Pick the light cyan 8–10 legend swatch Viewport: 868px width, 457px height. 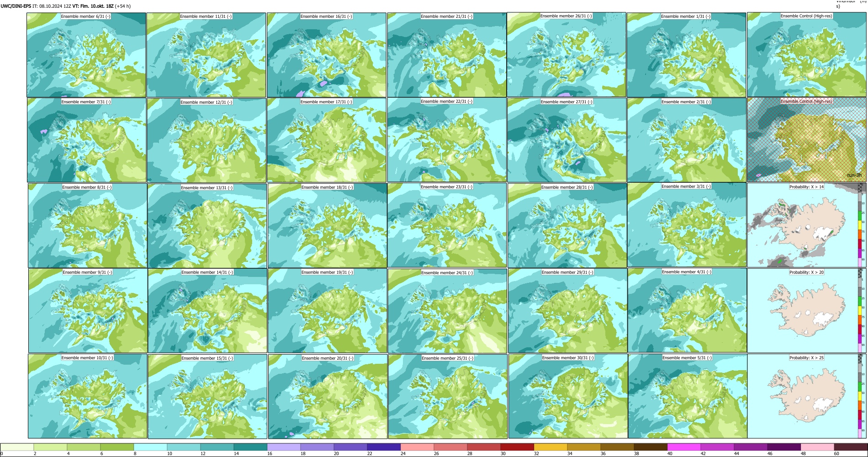(x=150, y=447)
